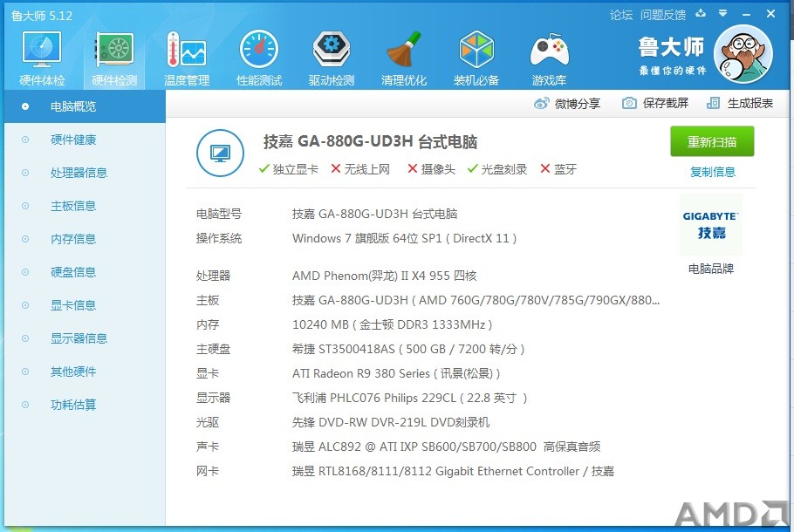Click the ATI Radeon R9 380 Series value
The width and height of the screenshot is (794, 532).
396,373
